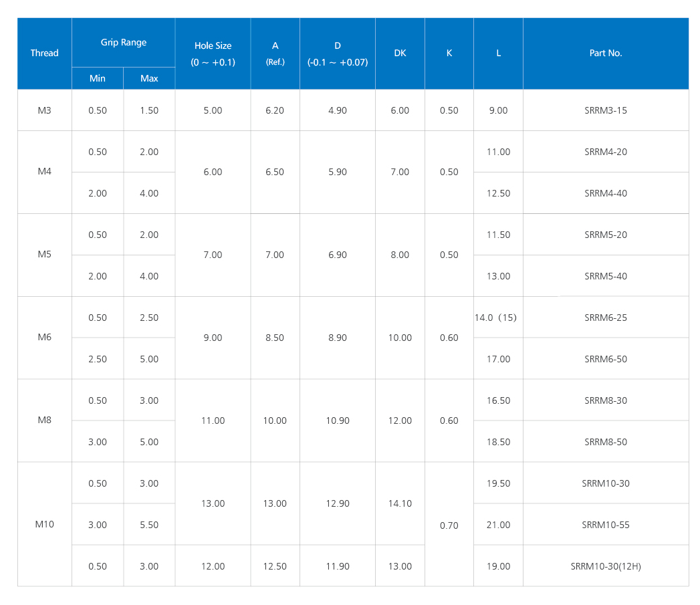Select part number SRRM4-40

click(x=606, y=193)
